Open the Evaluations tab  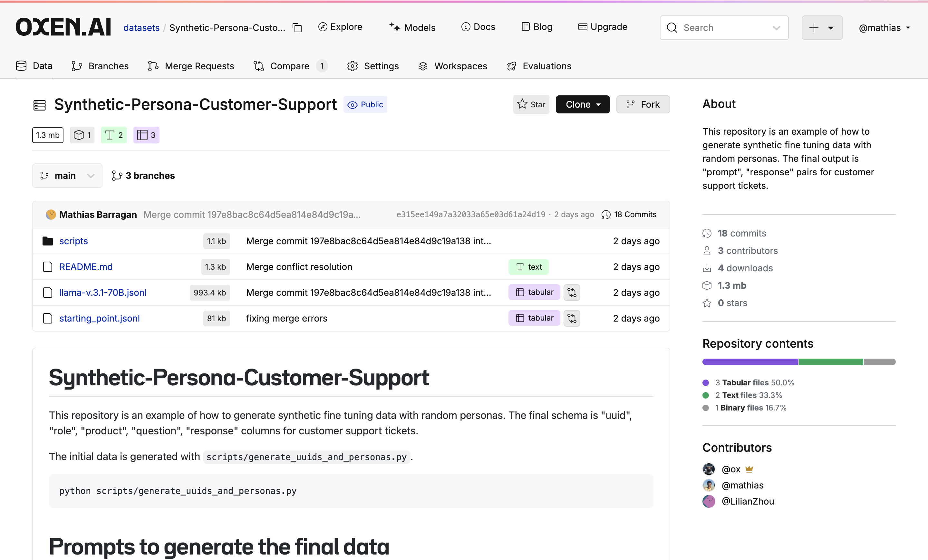tap(539, 66)
